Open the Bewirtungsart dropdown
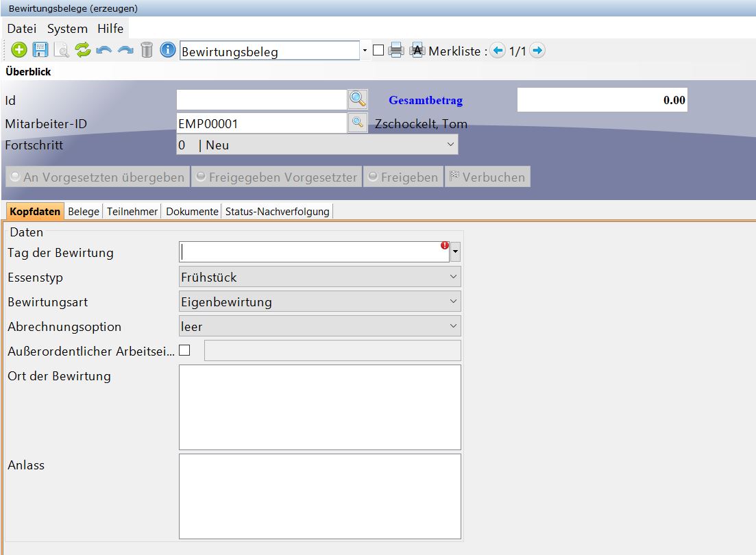This screenshot has height=555, width=756. [x=319, y=301]
